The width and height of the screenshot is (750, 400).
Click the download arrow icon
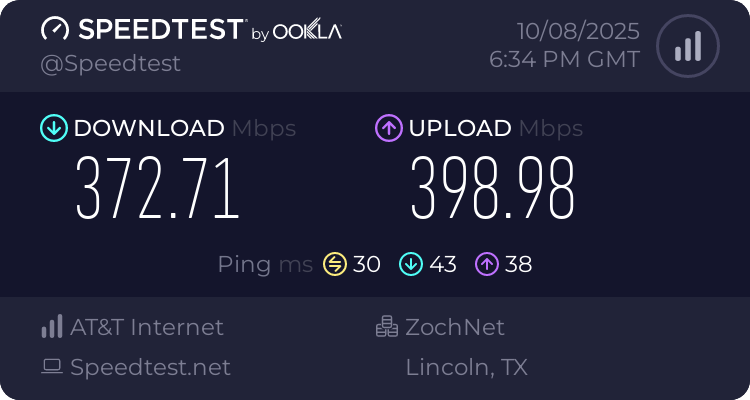pos(53,128)
